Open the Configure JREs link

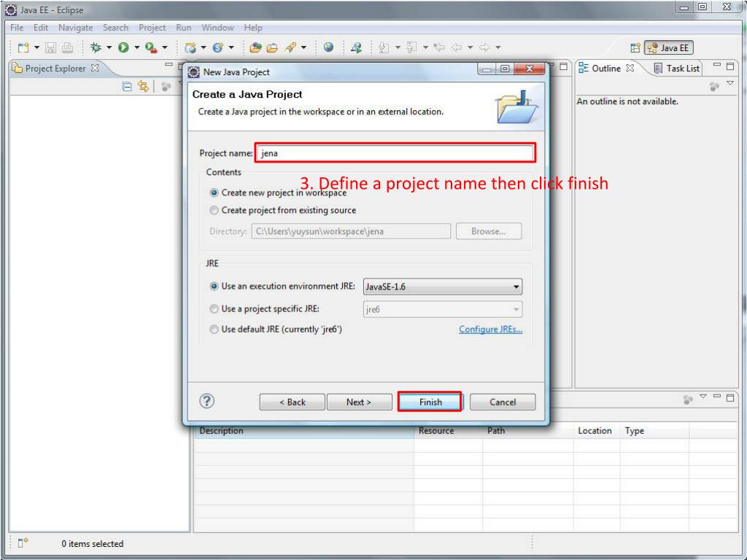tap(491, 329)
